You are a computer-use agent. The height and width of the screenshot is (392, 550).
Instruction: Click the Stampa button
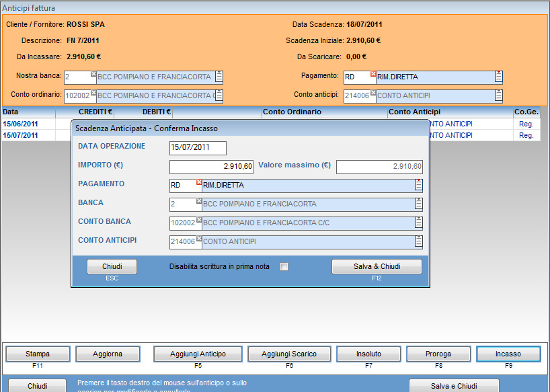pos(38,354)
